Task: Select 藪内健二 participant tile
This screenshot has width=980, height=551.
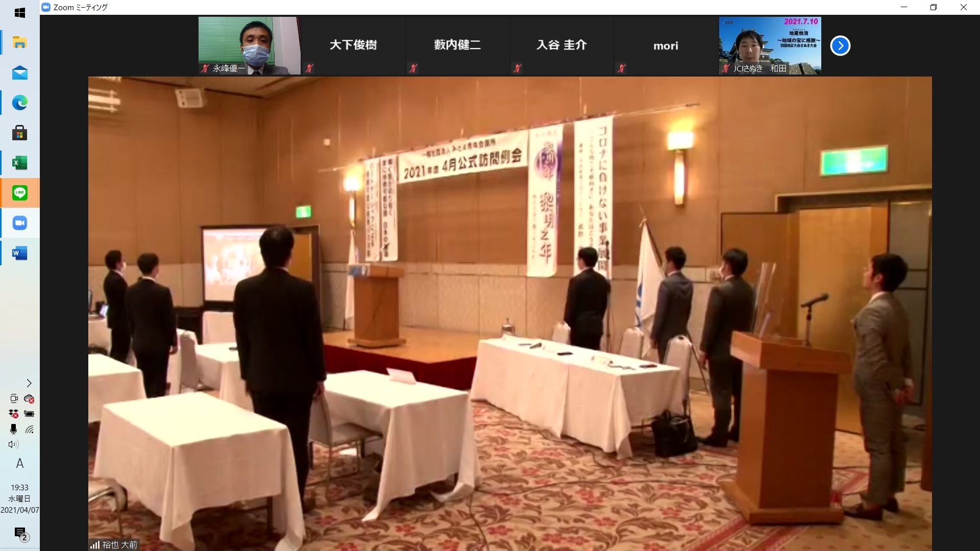Action: click(457, 45)
